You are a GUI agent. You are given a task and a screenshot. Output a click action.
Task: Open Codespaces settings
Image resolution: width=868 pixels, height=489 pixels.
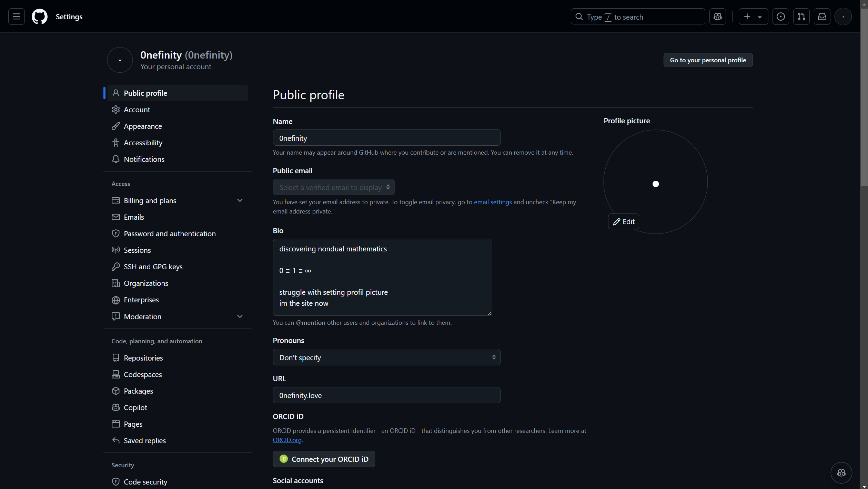[x=178, y=374]
